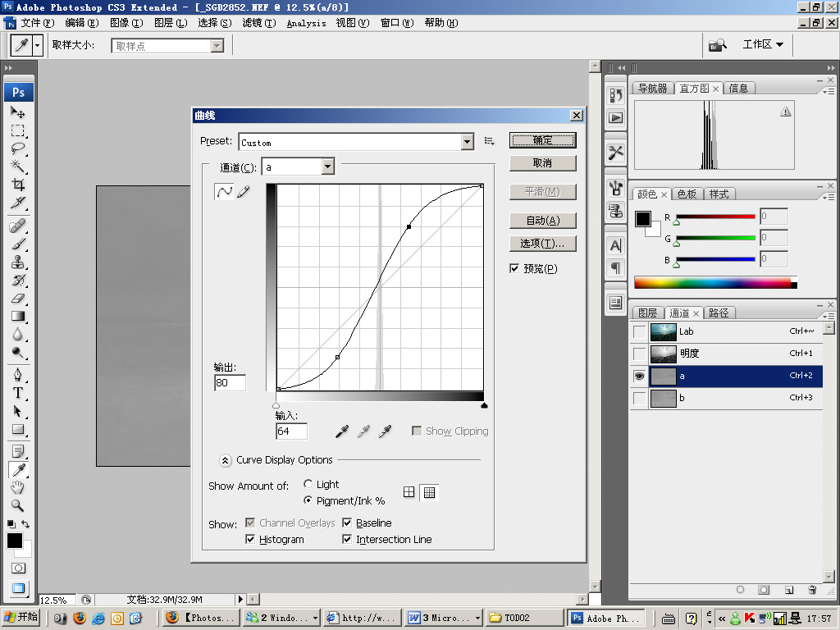The height and width of the screenshot is (630, 840).
Task: Delete channel with the trash icon
Action: pos(812,590)
